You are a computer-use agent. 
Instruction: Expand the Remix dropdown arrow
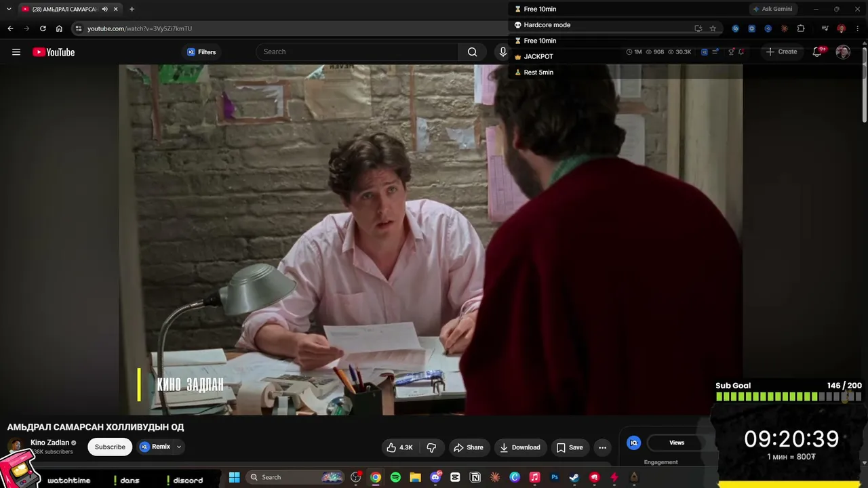pos(179,447)
